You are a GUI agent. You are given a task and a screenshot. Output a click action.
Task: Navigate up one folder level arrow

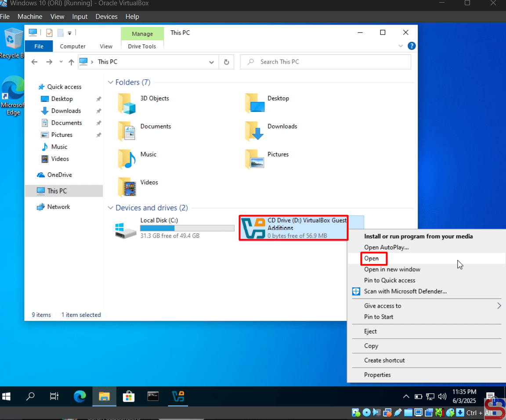click(x=71, y=62)
